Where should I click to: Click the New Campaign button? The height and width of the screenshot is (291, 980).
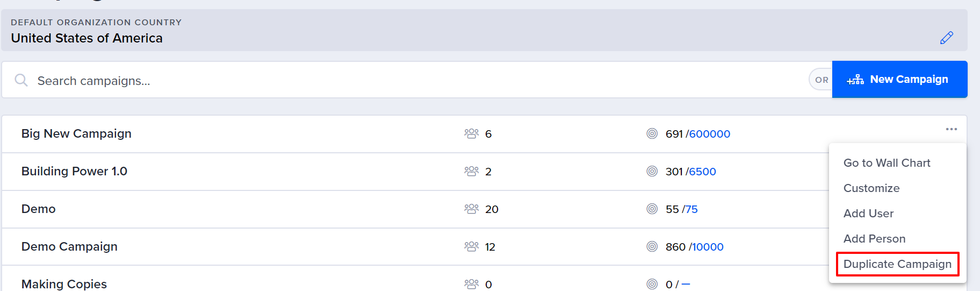[900, 80]
